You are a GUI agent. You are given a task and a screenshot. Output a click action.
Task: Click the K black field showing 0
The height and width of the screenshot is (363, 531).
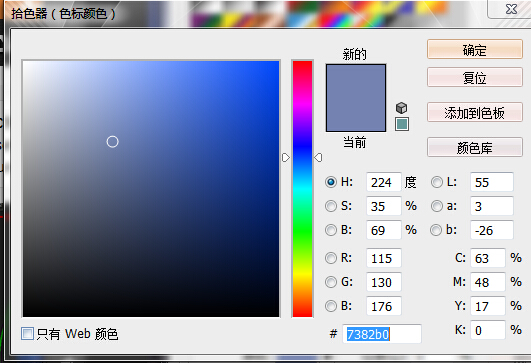coord(488,330)
